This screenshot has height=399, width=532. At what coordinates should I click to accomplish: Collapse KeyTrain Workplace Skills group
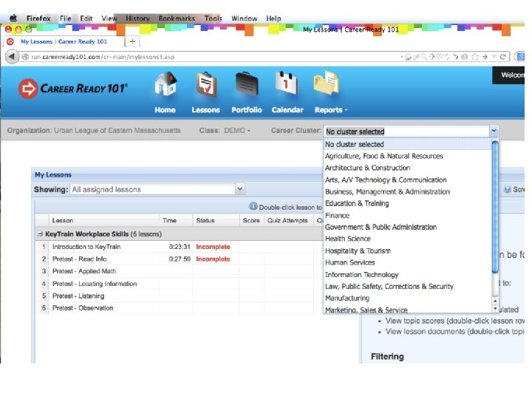(40, 233)
